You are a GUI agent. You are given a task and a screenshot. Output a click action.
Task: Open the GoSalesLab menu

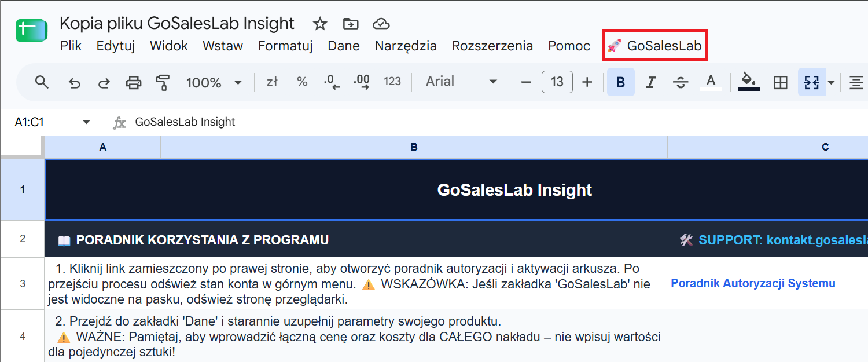656,46
